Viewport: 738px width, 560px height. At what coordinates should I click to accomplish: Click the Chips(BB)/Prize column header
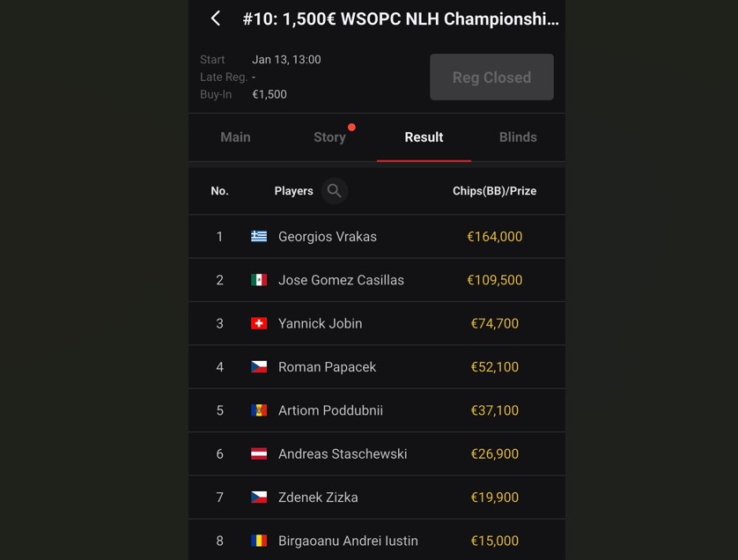tap(493, 190)
